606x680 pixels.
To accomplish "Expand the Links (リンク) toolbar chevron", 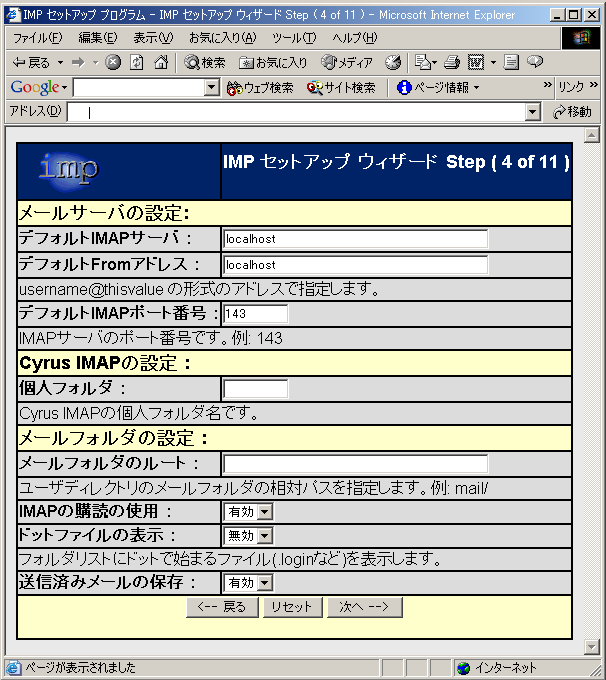I will (594, 85).
